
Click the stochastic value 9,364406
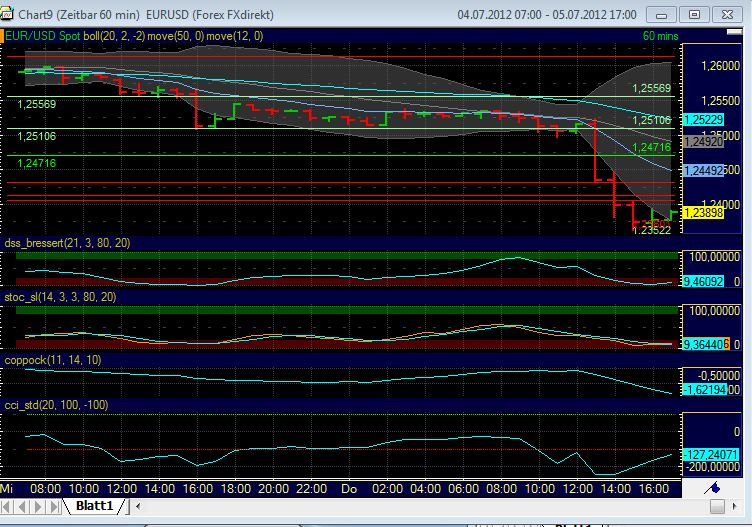[x=706, y=344]
